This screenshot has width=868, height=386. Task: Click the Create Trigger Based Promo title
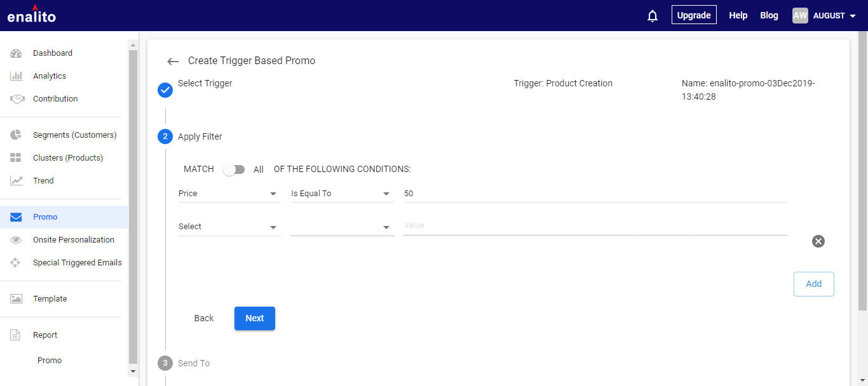pyautogui.click(x=252, y=61)
